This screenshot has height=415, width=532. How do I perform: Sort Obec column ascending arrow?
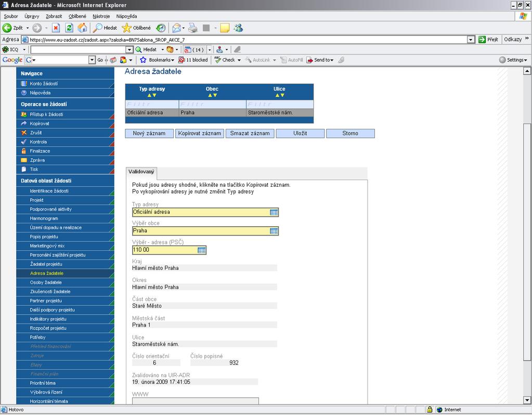210,95
